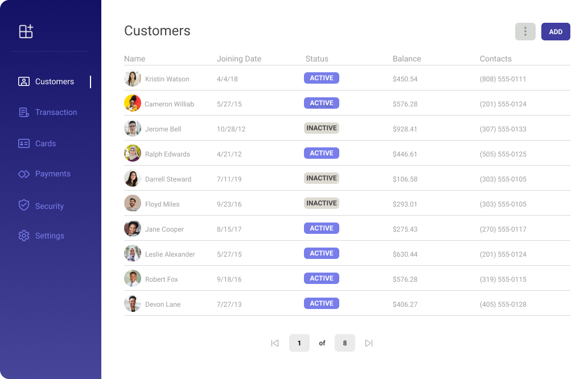588x379 pixels.
Task: Click the Settings gear icon
Action: pos(24,236)
